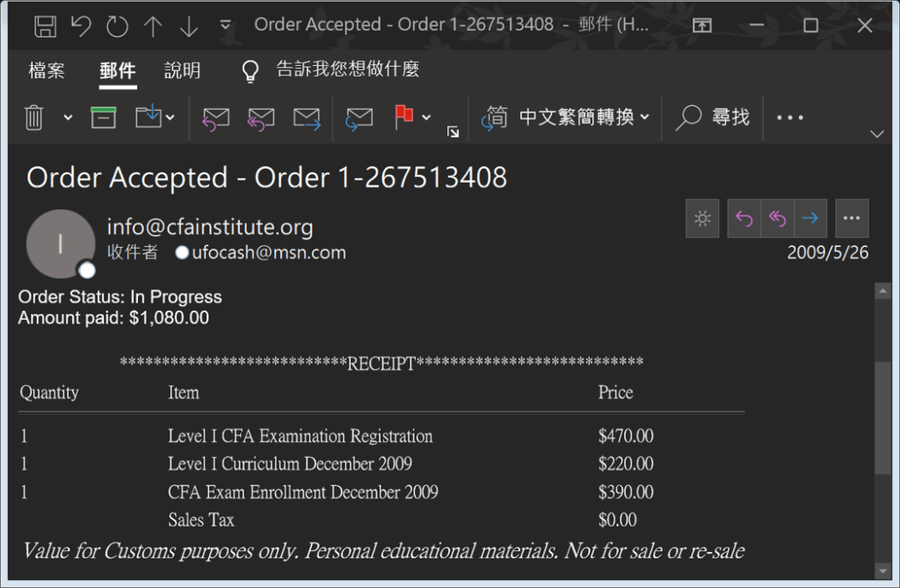Delete this message with trash icon
This screenshot has width=900, height=588.
coord(34,117)
